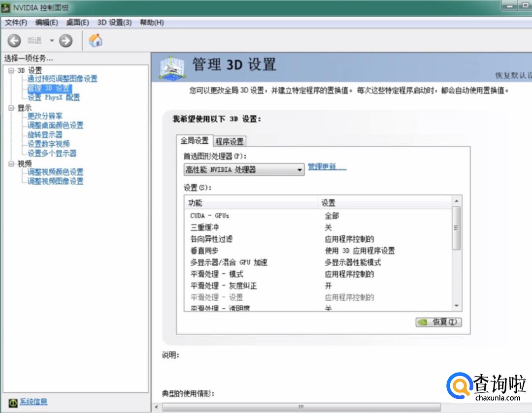The height and width of the screenshot is (413, 532).
Task: Click the 功能 column header
Action: pyautogui.click(x=251, y=203)
